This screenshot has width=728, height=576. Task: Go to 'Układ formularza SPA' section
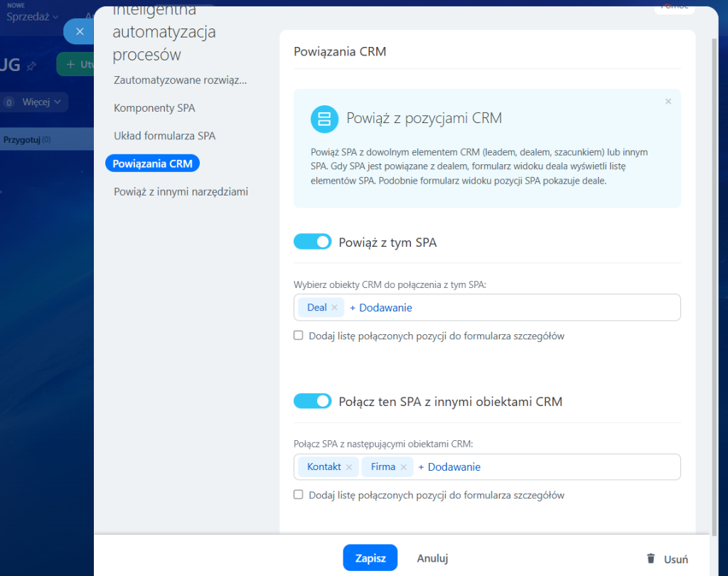click(164, 136)
